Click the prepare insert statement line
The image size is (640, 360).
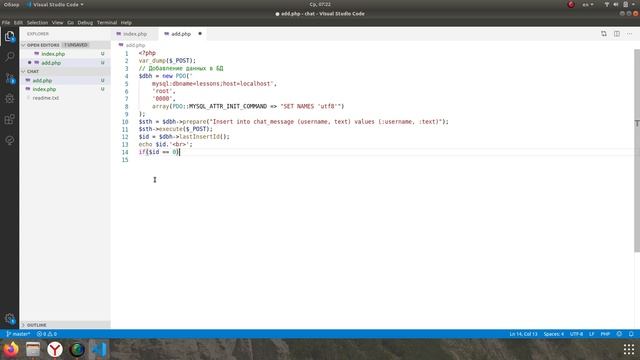click(293, 122)
